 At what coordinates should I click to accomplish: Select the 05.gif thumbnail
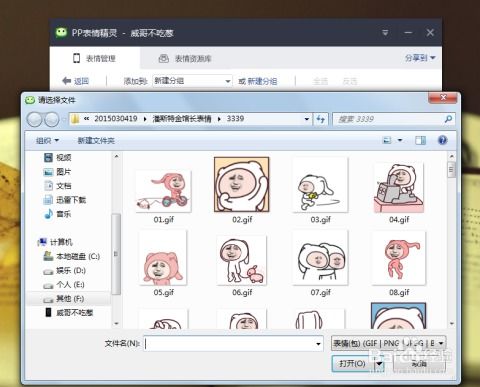pyautogui.click(x=163, y=258)
